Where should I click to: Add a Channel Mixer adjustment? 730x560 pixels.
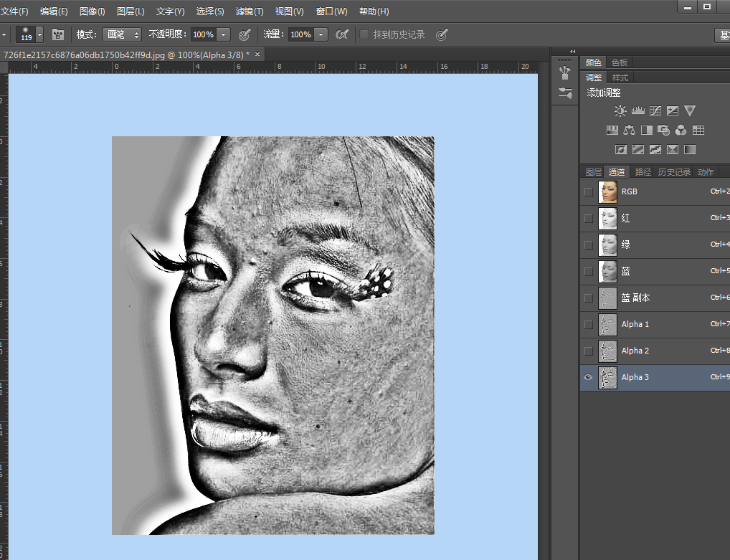pyautogui.click(x=681, y=130)
